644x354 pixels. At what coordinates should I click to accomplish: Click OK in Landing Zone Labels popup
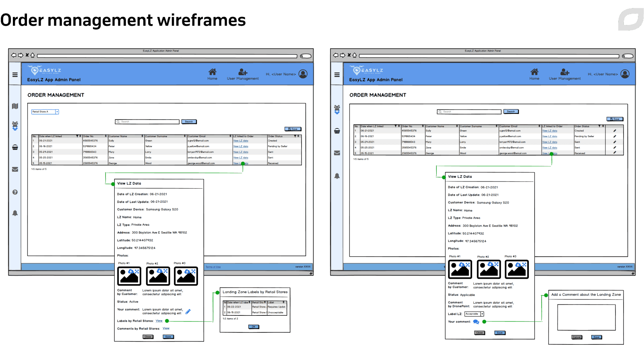254,327
